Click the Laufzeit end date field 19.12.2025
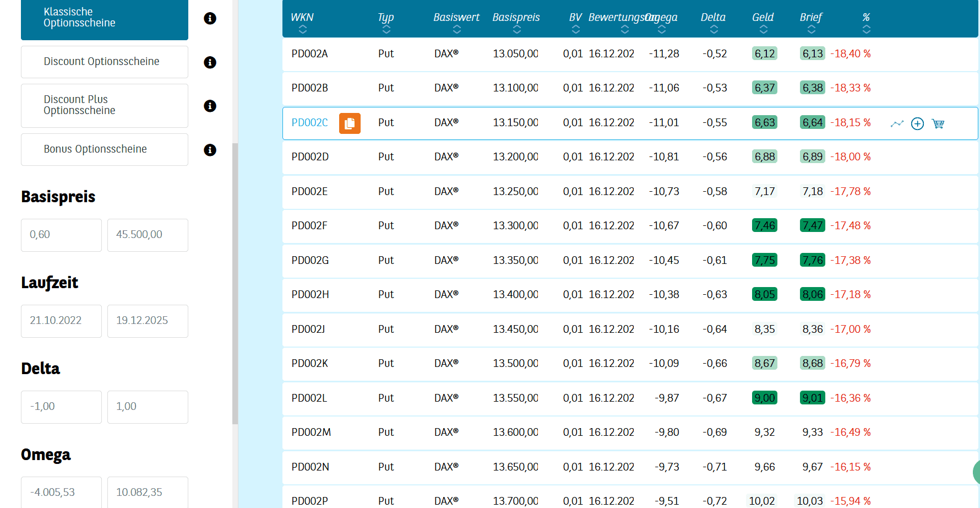Viewport: 980px width, 508px height. (148, 321)
